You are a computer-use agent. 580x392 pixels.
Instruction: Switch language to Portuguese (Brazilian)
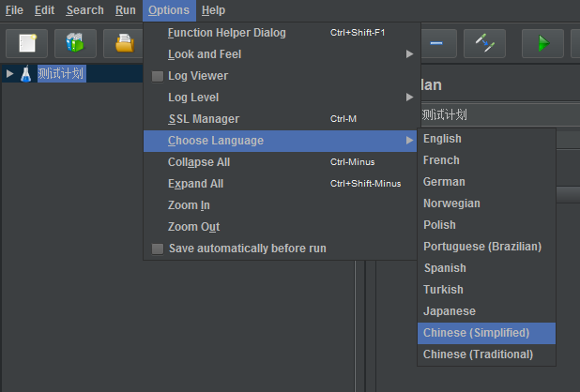click(x=486, y=247)
